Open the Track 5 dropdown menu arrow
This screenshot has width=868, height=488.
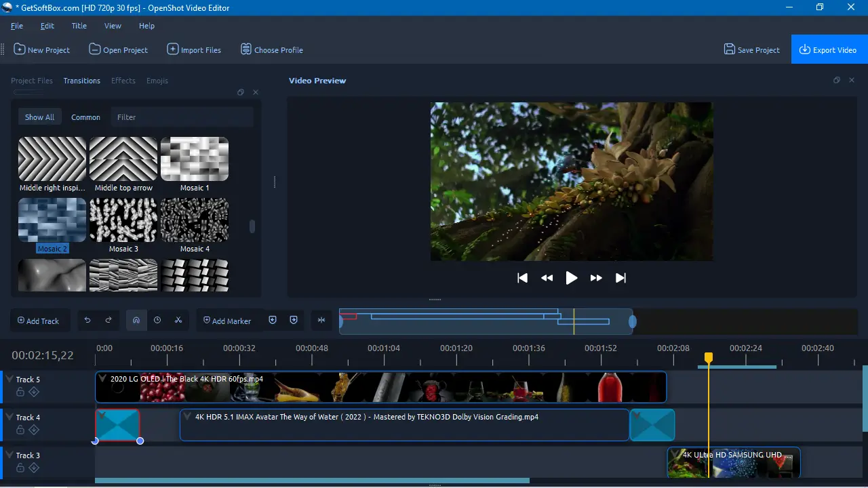click(10, 379)
